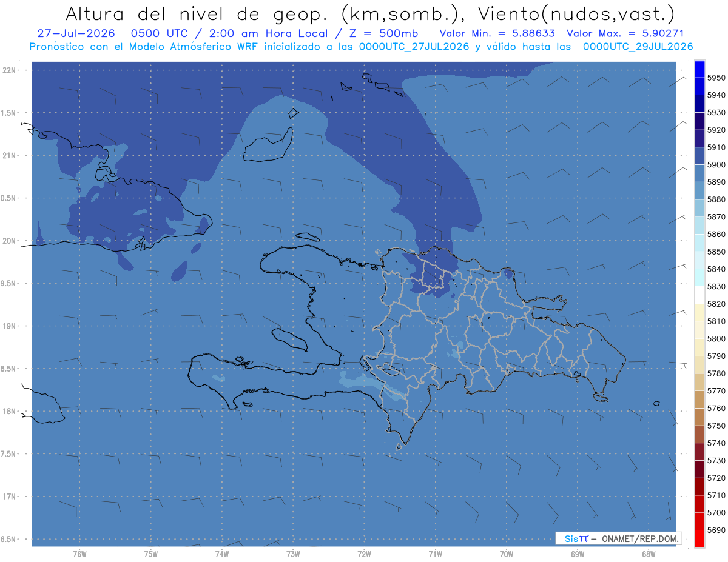Click the colorbar swatch between 5950 and 5940
The image size is (728, 562).
[699, 87]
